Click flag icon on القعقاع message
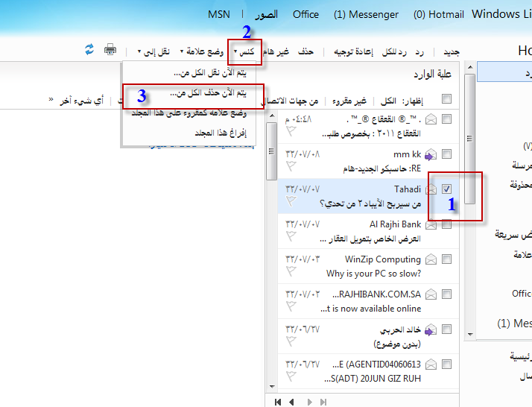Screen dimensions: 532x407 [291, 131]
